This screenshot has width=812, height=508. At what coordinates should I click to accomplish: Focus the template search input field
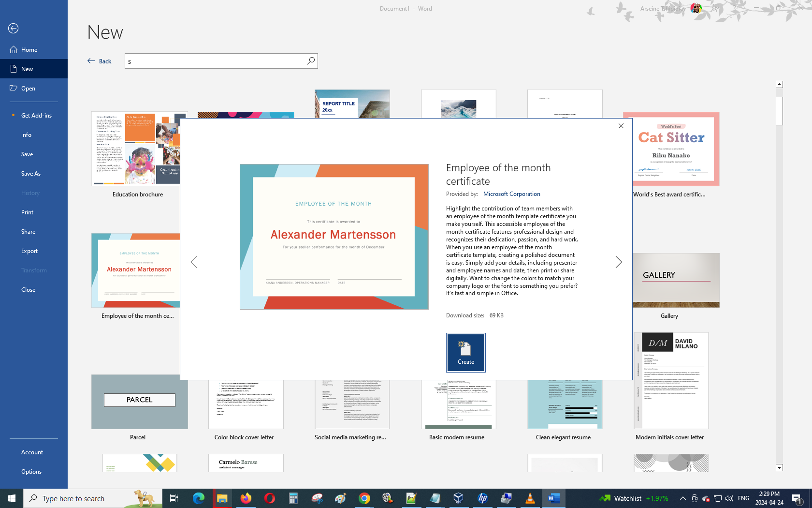[215, 61]
